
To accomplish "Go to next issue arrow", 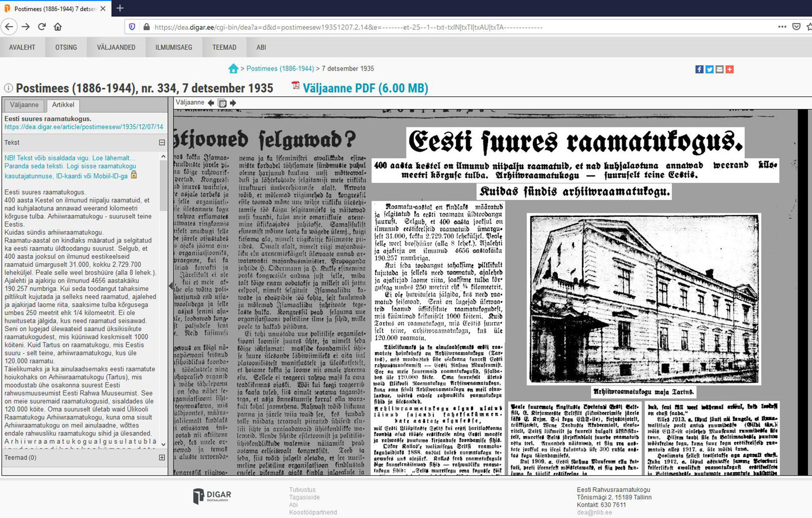I will pos(233,103).
